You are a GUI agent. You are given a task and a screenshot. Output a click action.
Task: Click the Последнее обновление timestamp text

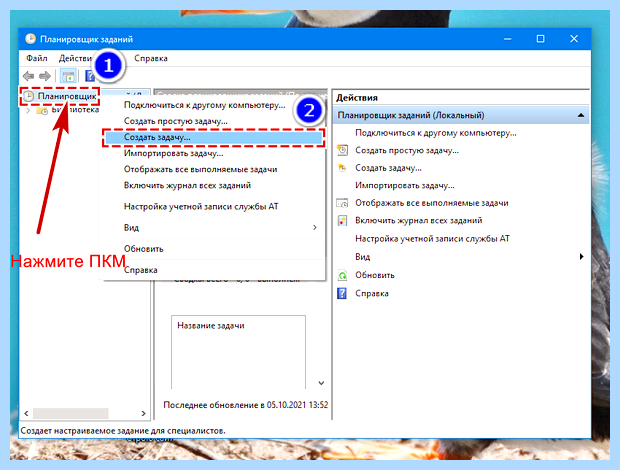[x=246, y=405]
